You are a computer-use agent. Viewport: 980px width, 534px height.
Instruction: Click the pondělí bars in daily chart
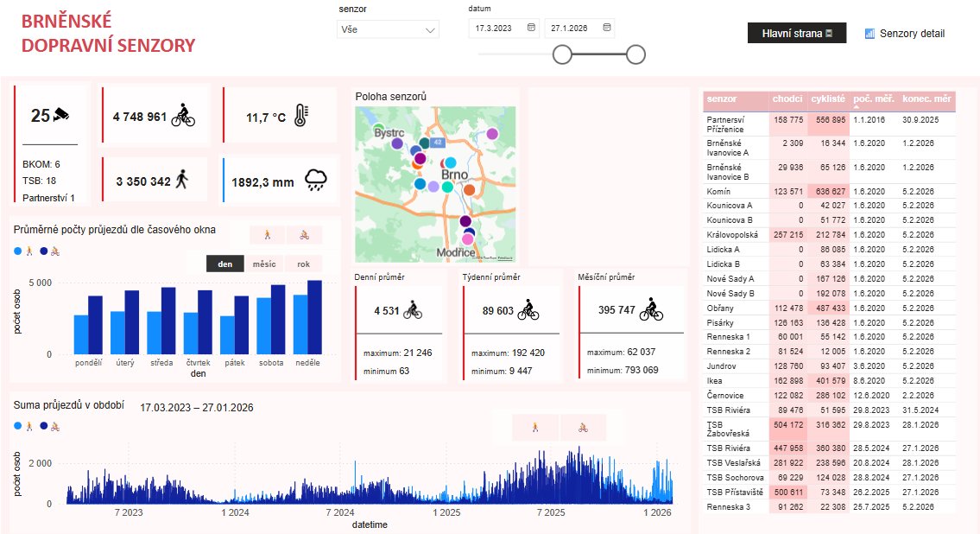pyautogui.click(x=88, y=325)
